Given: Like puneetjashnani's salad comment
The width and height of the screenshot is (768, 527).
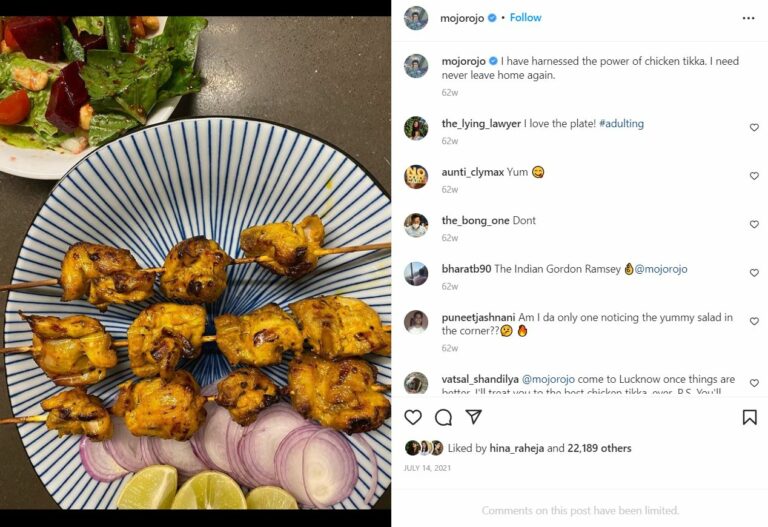Looking at the screenshot, I should click(x=754, y=322).
